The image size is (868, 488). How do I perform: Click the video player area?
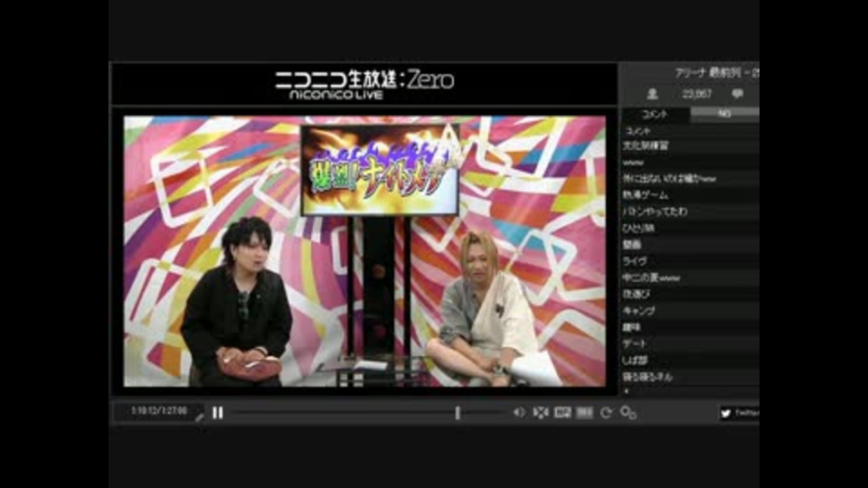pyautogui.click(x=364, y=251)
